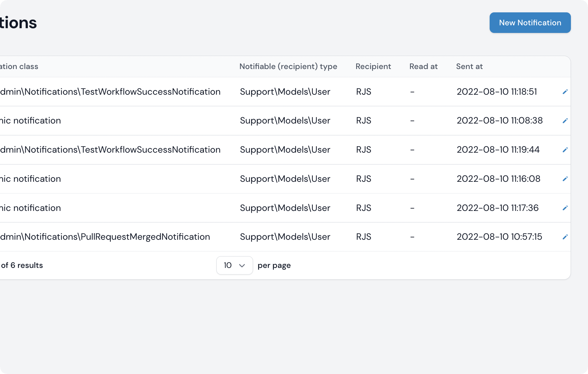The height and width of the screenshot is (374, 588).
Task: Edit the notification sent at 11:18:51
Action: [x=565, y=92]
